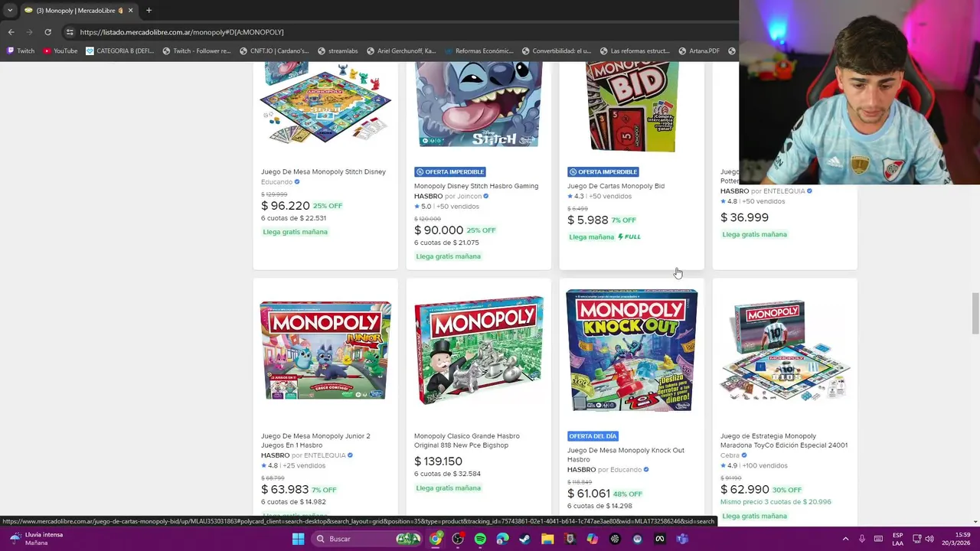Open Monopoly Maradona ToyCo Edición Especial listing
Image resolution: width=980 pixels, height=551 pixels.
pos(784,440)
